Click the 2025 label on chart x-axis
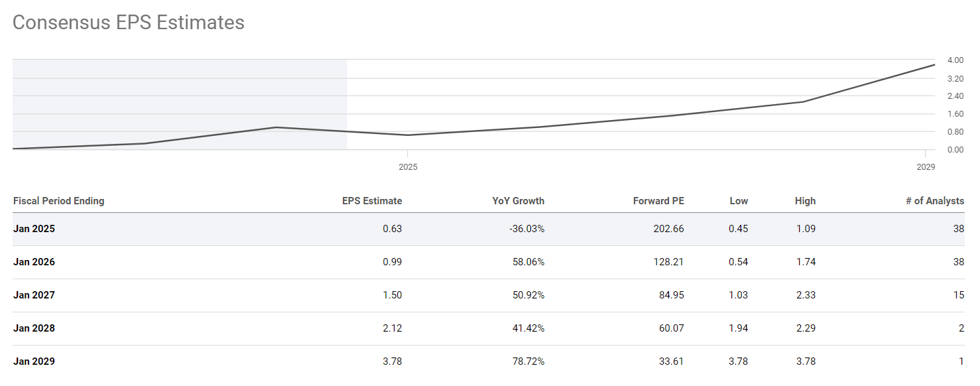Viewport: 980px width, 386px height. [408, 167]
